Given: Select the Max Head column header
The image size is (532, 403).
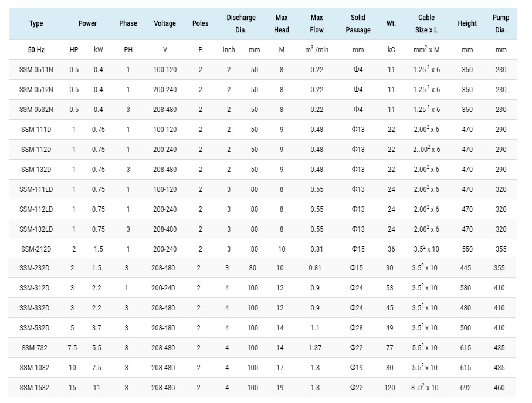Looking at the screenshot, I should pos(282,23).
